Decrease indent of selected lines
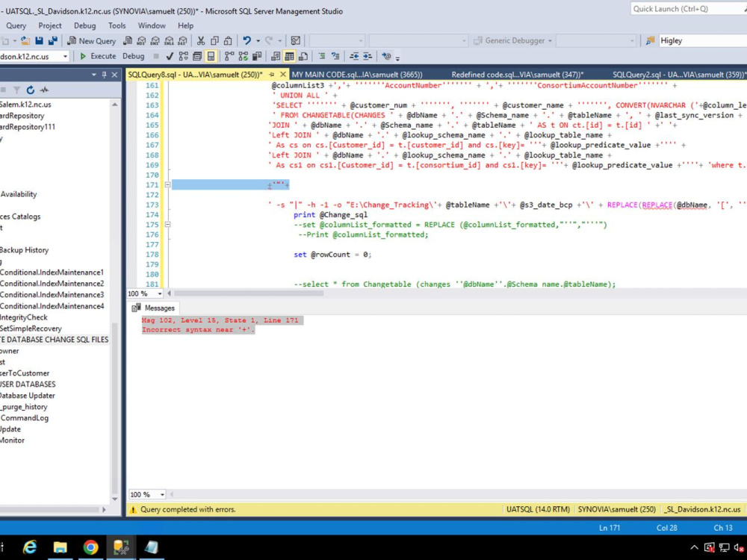 point(354,56)
